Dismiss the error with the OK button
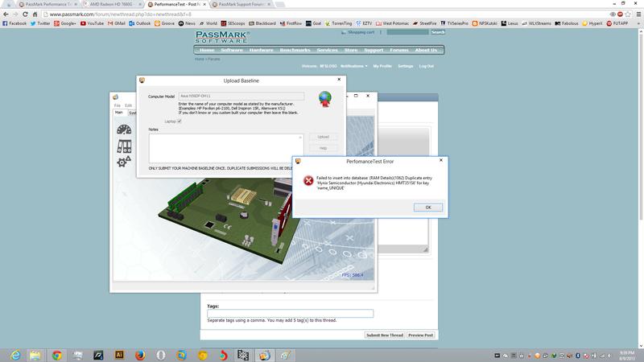This screenshot has height=362, width=644. 428,208
